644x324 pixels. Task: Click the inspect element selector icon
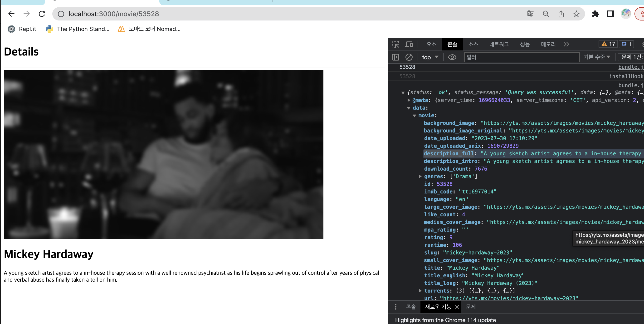point(396,44)
